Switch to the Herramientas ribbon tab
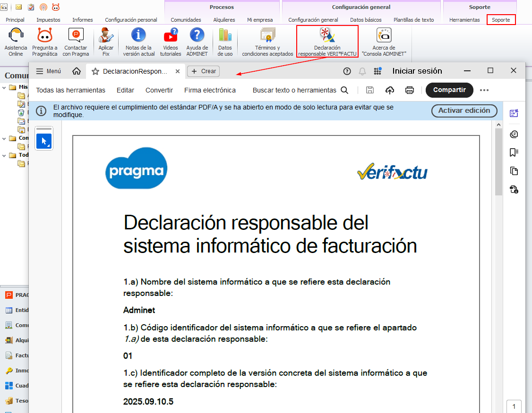The height and width of the screenshot is (413, 532). click(x=464, y=20)
